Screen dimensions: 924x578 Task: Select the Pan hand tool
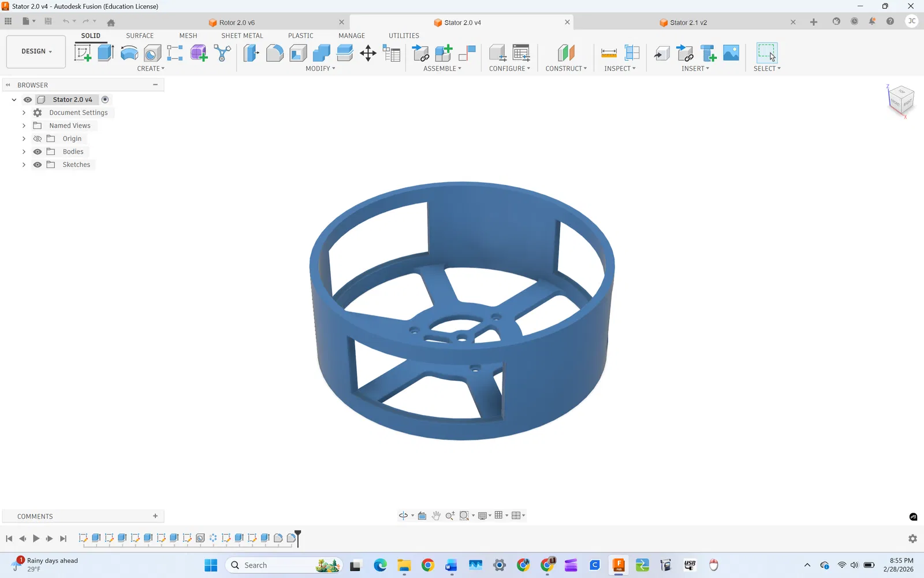(436, 516)
